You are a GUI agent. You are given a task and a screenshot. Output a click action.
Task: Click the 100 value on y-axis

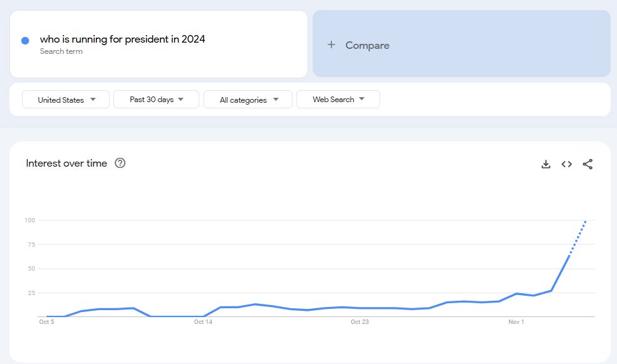coord(30,221)
